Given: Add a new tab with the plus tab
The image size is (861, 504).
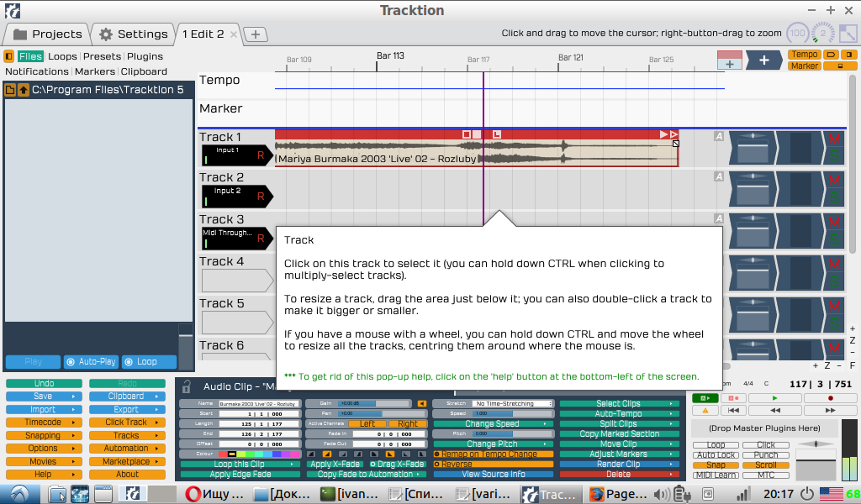Looking at the screenshot, I should click(x=256, y=34).
